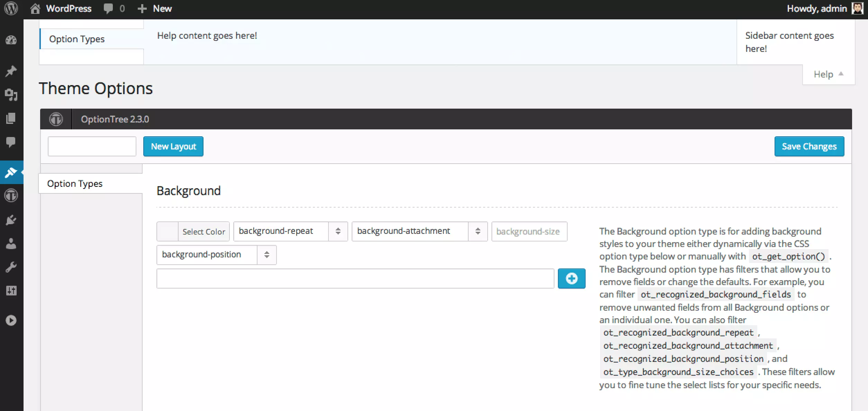
Task: Open the Media sidebar icon
Action: (x=11, y=95)
